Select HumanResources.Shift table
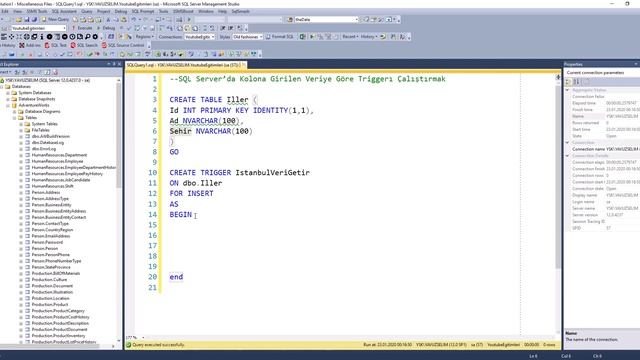 tap(52, 186)
